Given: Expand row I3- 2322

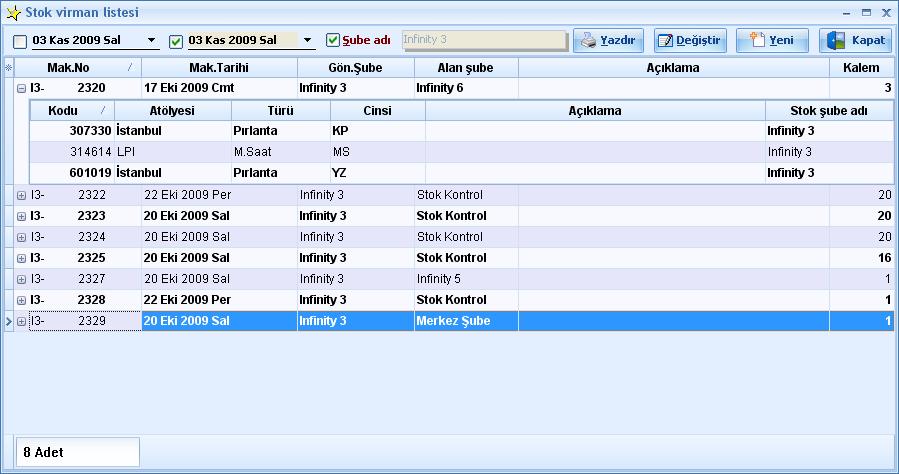Looking at the screenshot, I should click(x=21, y=195).
